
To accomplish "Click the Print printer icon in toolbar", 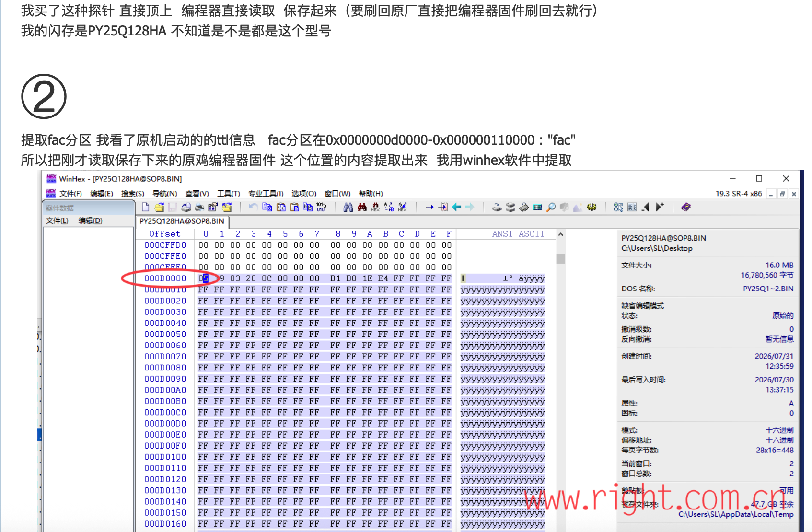I will (199, 207).
